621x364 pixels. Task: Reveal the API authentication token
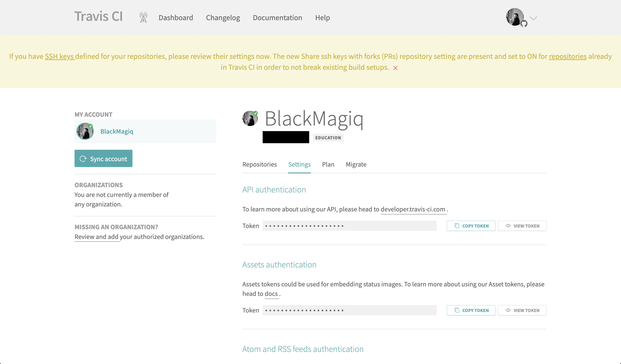[x=522, y=226]
